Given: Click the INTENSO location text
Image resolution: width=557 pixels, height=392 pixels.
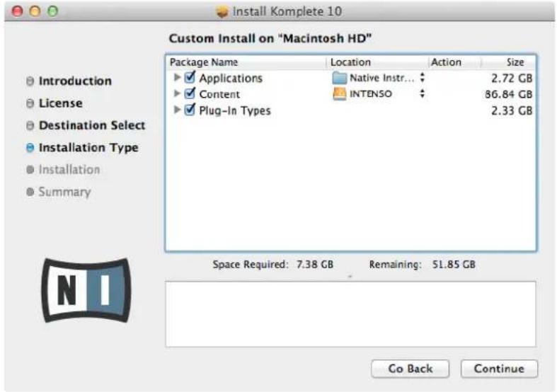Looking at the screenshot, I should [x=371, y=94].
